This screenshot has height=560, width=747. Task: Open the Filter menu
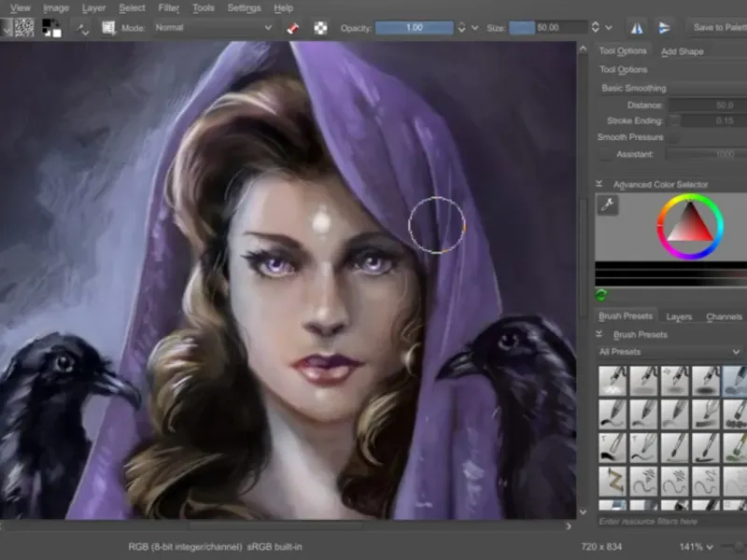point(168,7)
